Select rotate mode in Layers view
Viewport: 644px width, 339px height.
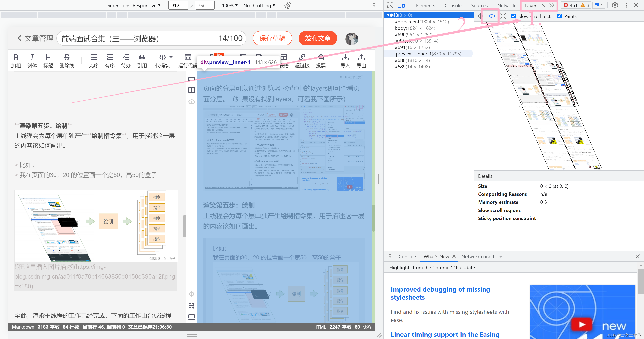tap(491, 16)
